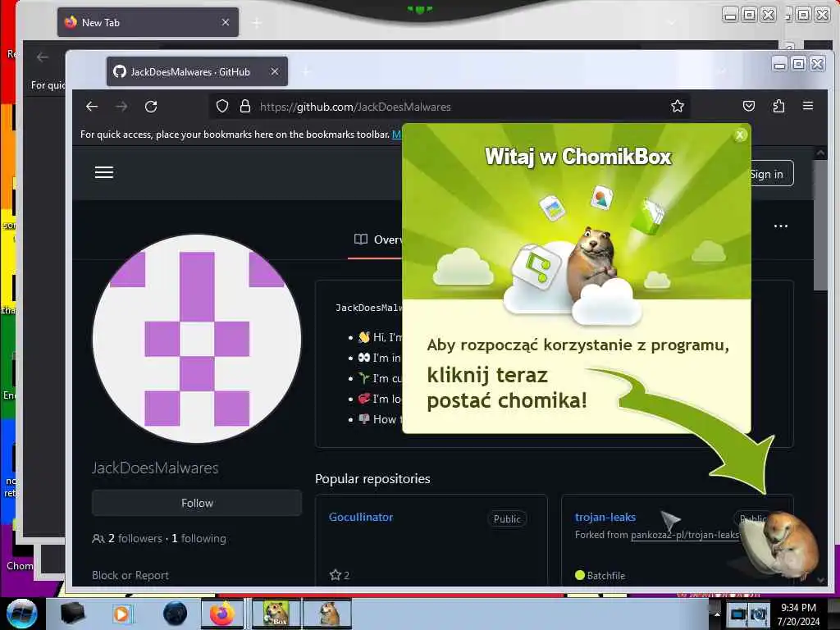This screenshot has width=840, height=630.
Task: Click Block or Report
Action: pos(130,575)
